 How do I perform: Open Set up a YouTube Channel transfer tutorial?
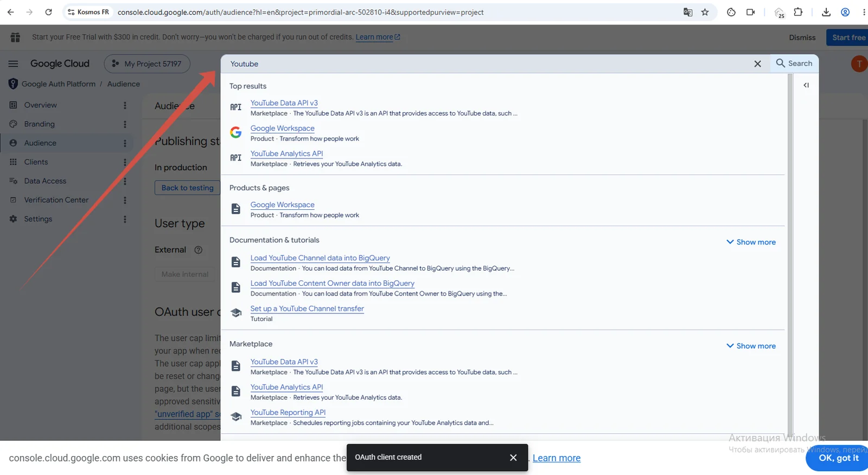click(307, 309)
